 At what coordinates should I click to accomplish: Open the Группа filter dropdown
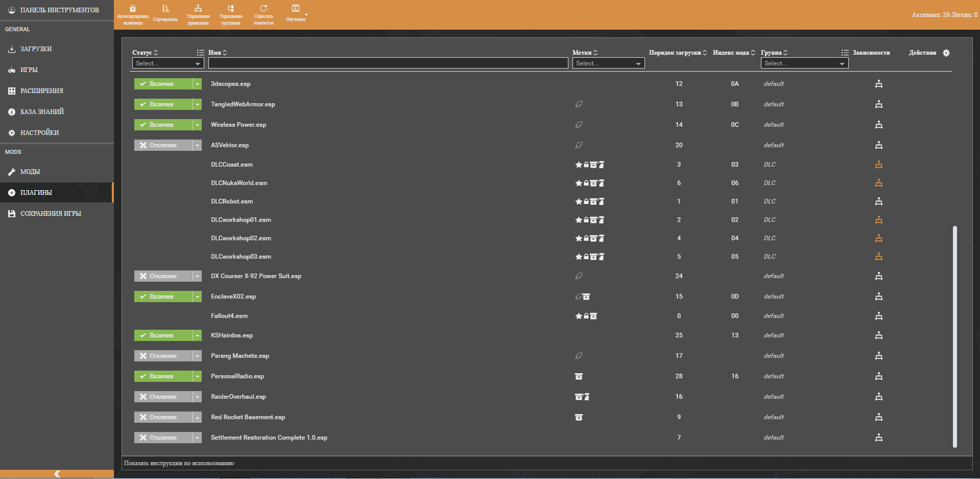point(804,63)
